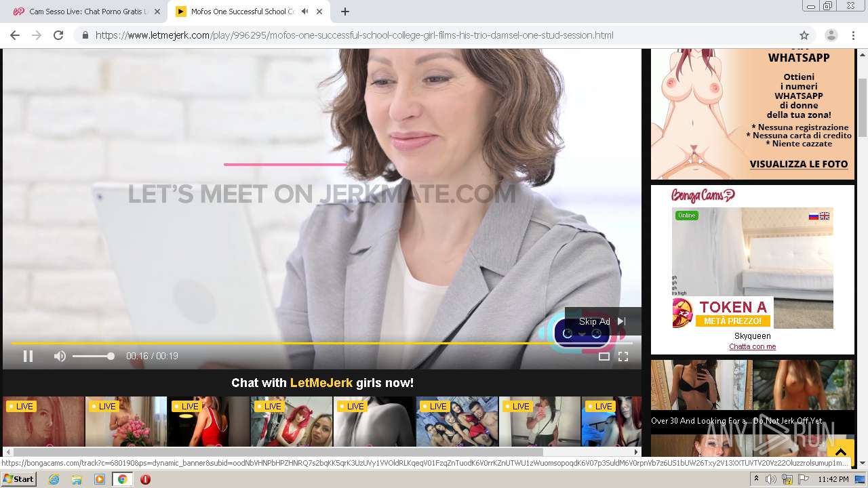Click the green Online badge
The image size is (868, 488).
tap(686, 216)
